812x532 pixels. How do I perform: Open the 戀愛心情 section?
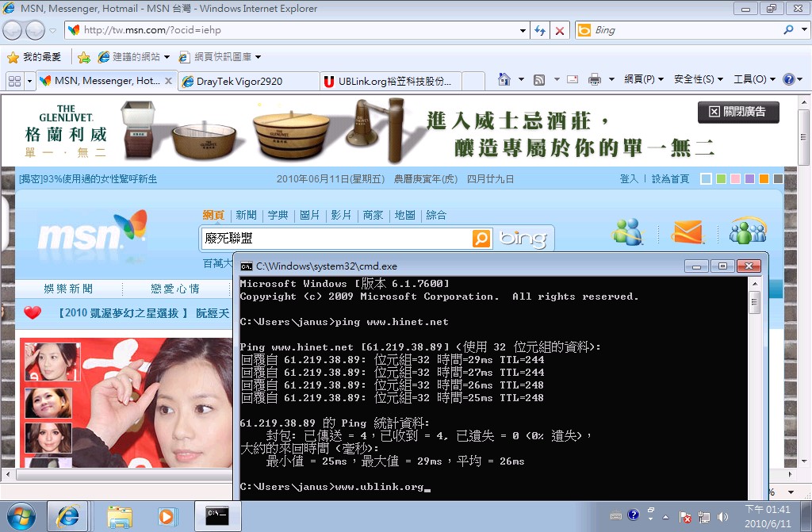point(175,289)
